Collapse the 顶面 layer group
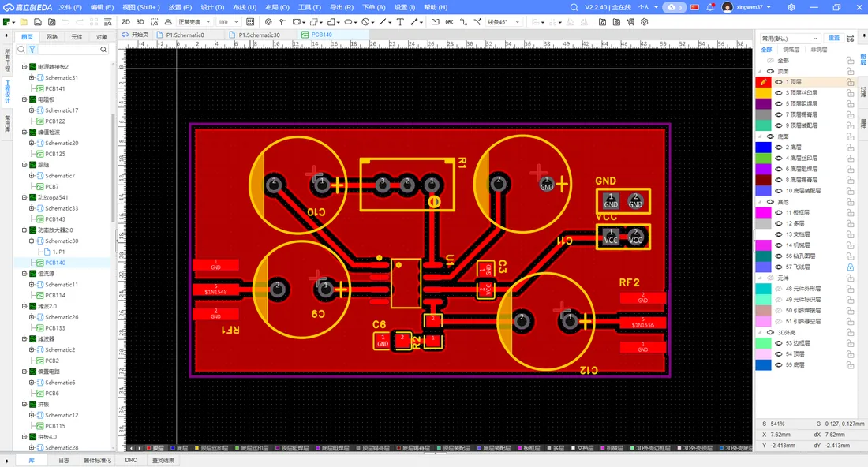 760,71
